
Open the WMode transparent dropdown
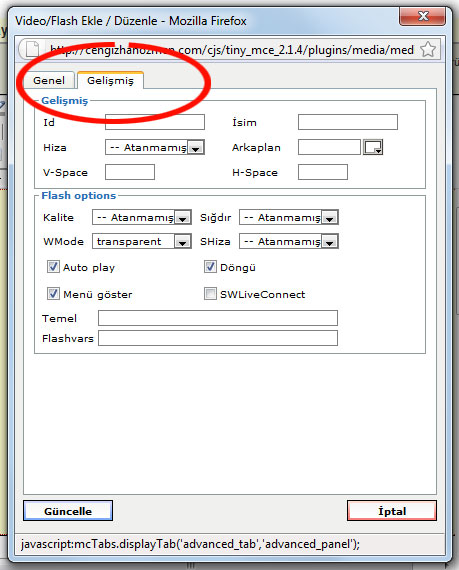[142, 241]
